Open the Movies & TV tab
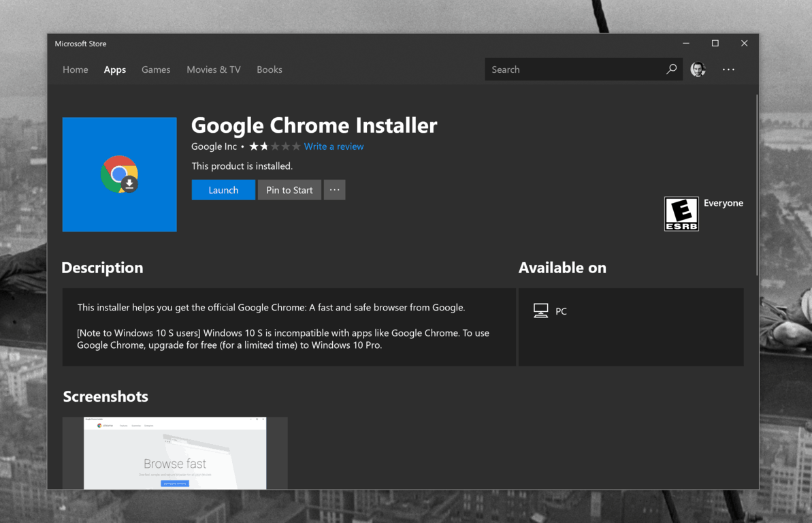Screen dimensions: 812x523 click(x=213, y=69)
